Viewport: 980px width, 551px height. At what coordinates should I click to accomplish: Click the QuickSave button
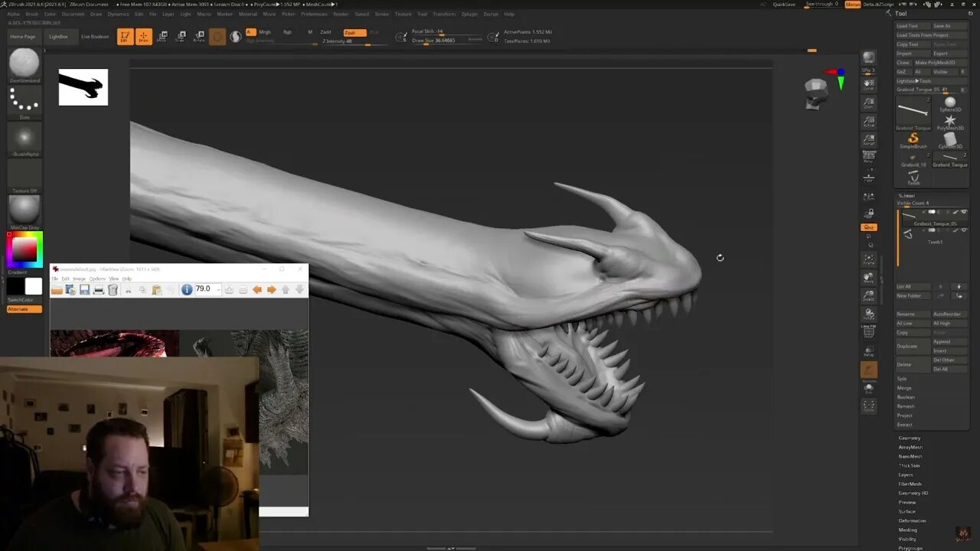[x=784, y=5]
